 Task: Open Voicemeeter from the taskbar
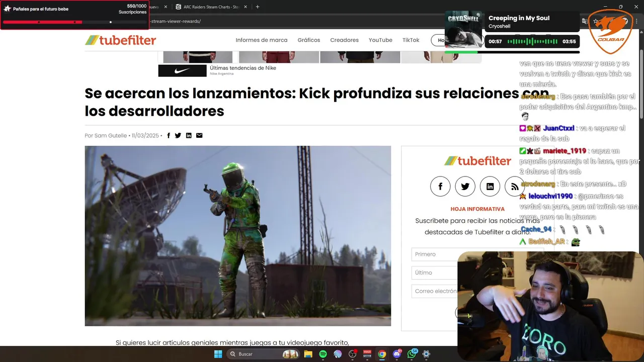367,354
